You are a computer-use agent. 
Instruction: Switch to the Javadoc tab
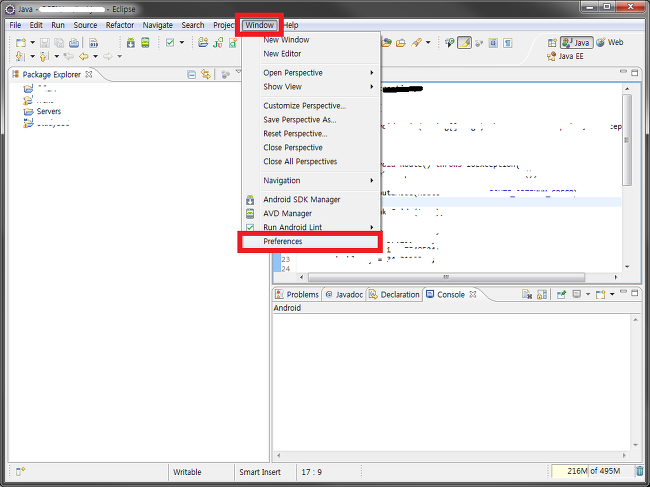344,295
